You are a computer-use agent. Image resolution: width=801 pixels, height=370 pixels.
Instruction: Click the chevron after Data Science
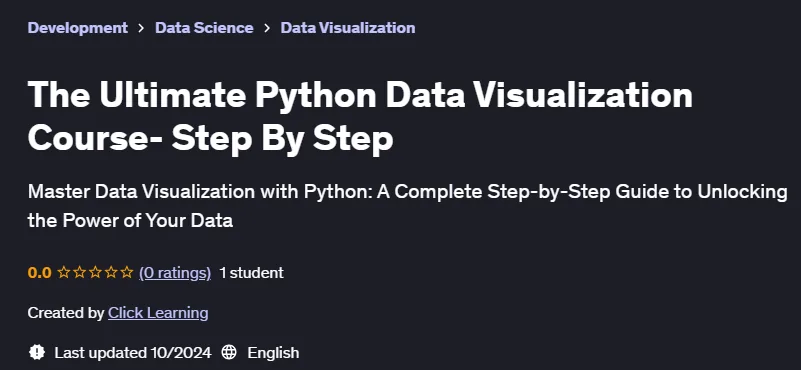click(x=267, y=28)
